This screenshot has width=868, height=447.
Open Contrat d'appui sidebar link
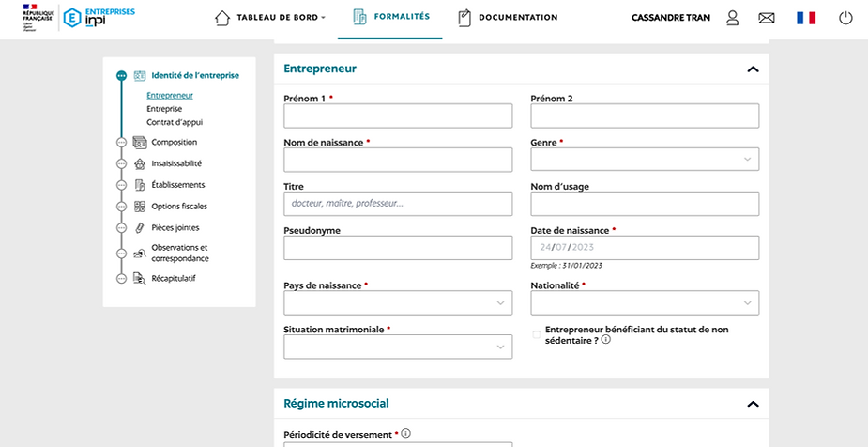[x=175, y=122]
